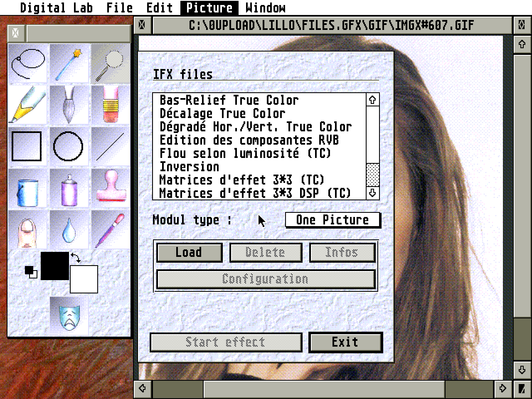
Task: Select the Eraser tool
Action: 110,104
